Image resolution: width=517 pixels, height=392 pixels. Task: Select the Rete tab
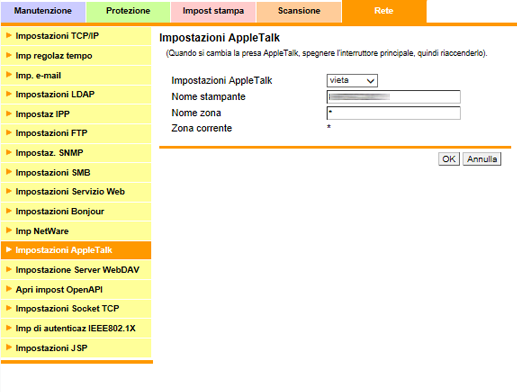(x=384, y=11)
